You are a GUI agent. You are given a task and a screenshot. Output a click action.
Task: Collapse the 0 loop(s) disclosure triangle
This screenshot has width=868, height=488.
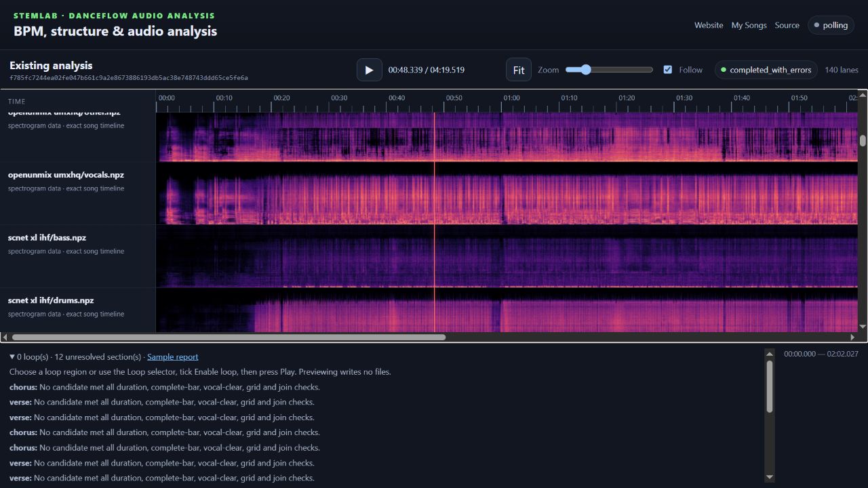[x=12, y=357]
